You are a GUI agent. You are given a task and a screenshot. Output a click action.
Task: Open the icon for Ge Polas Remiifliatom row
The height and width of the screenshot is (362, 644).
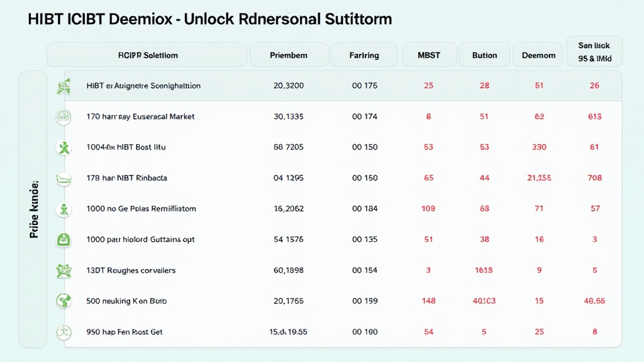click(x=62, y=209)
